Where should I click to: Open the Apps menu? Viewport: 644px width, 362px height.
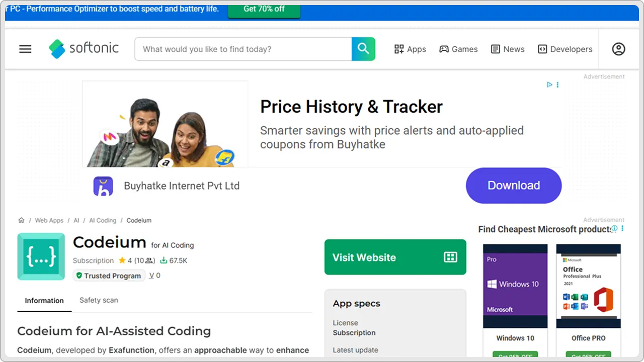coord(410,49)
